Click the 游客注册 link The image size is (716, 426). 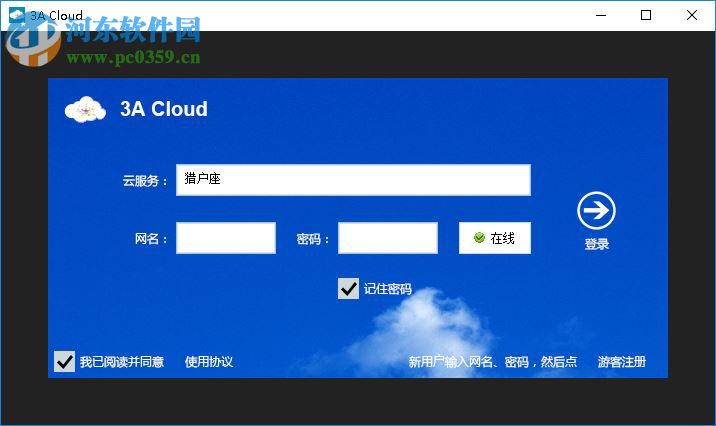(x=621, y=362)
